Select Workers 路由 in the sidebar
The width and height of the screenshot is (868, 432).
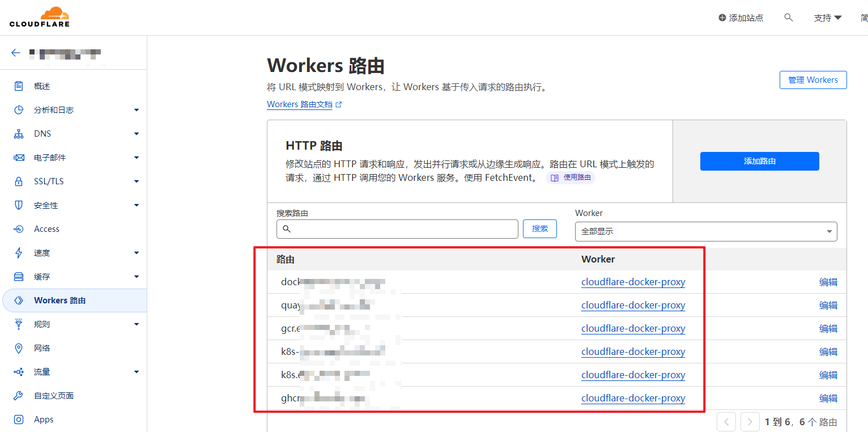(74, 300)
